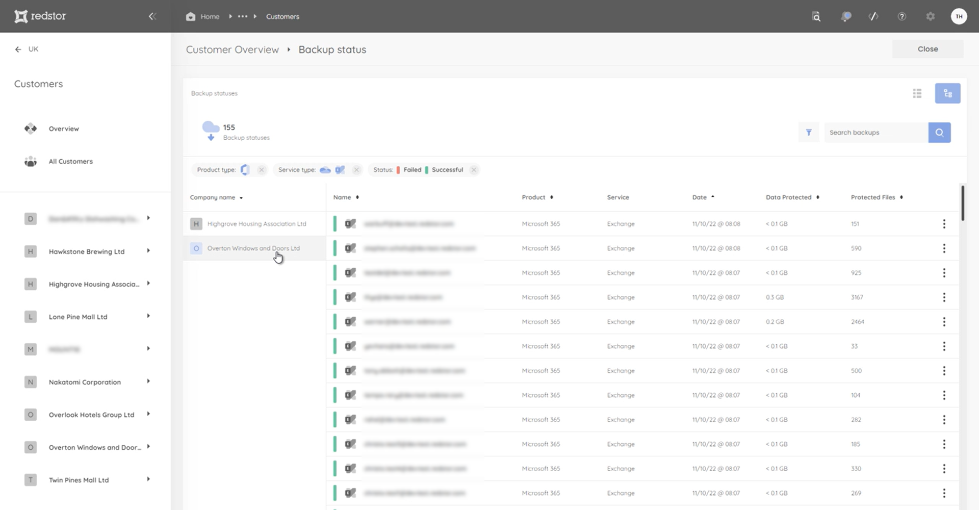The width and height of the screenshot is (980, 510).
Task: Open actions menu for 330 files row
Action: (x=944, y=469)
